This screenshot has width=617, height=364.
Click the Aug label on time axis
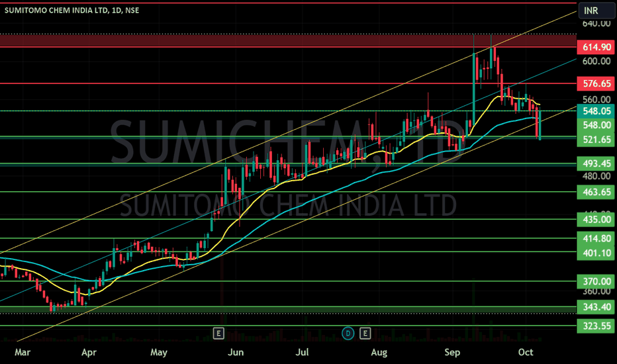click(x=379, y=352)
